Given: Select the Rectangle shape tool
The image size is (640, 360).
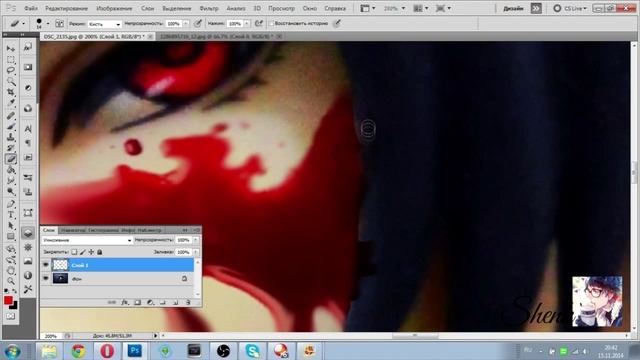Looking at the screenshot, I should pyautogui.click(x=11, y=236).
